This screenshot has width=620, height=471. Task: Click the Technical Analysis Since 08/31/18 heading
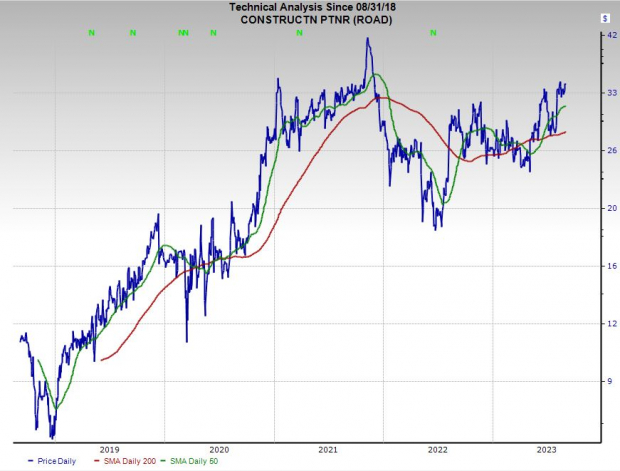(308, 7)
